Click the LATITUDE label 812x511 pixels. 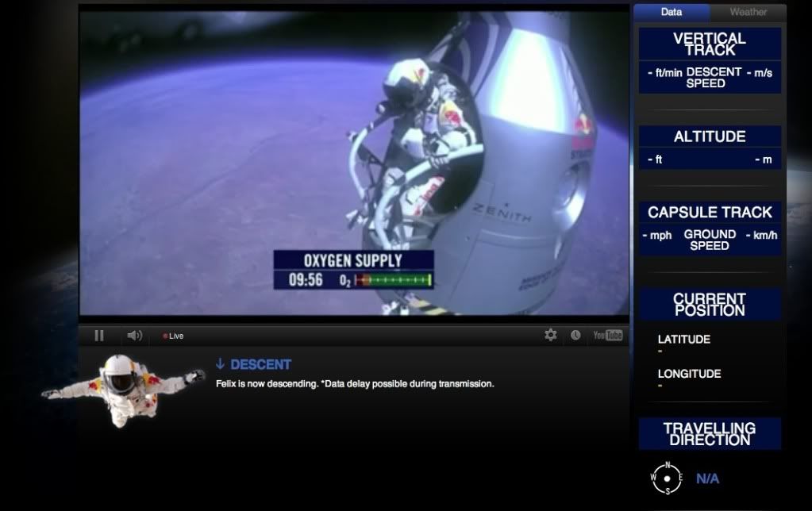tap(683, 340)
